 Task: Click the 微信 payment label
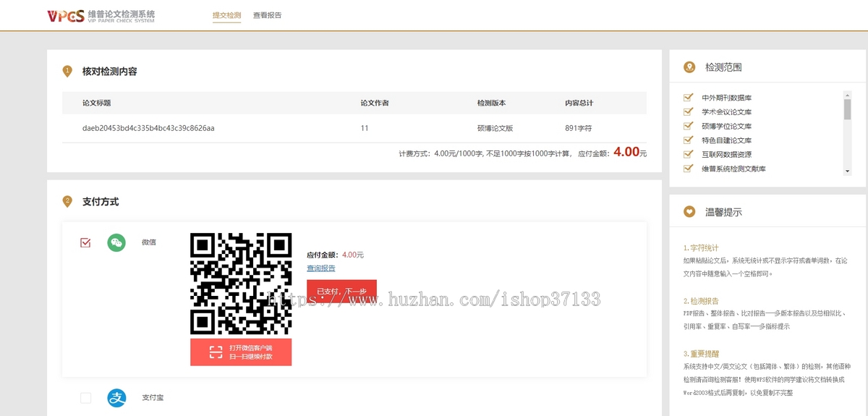[x=149, y=242]
